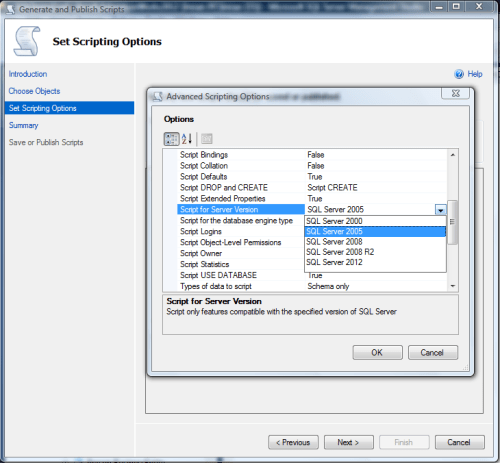The height and width of the screenshot is (463, 500).
Task: Cancel the Advanced Scripting Options dialog
Action: (433, 353)
